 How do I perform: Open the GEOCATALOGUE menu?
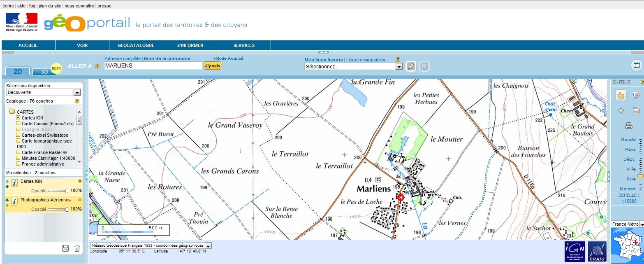tap(136, 45)
